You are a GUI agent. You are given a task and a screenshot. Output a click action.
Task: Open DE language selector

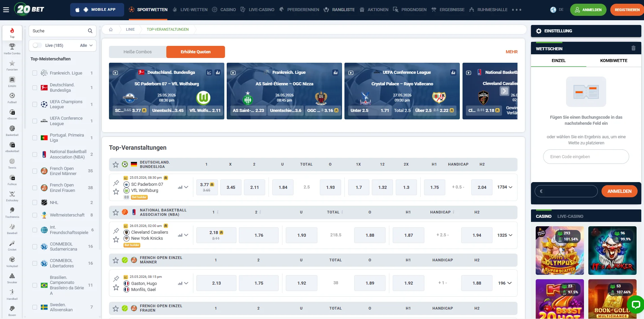coord(557,10)
